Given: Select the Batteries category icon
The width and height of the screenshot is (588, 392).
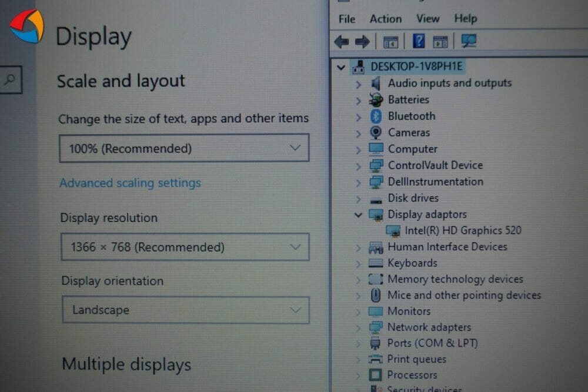Looking at the screenshot, I should 376,100.
